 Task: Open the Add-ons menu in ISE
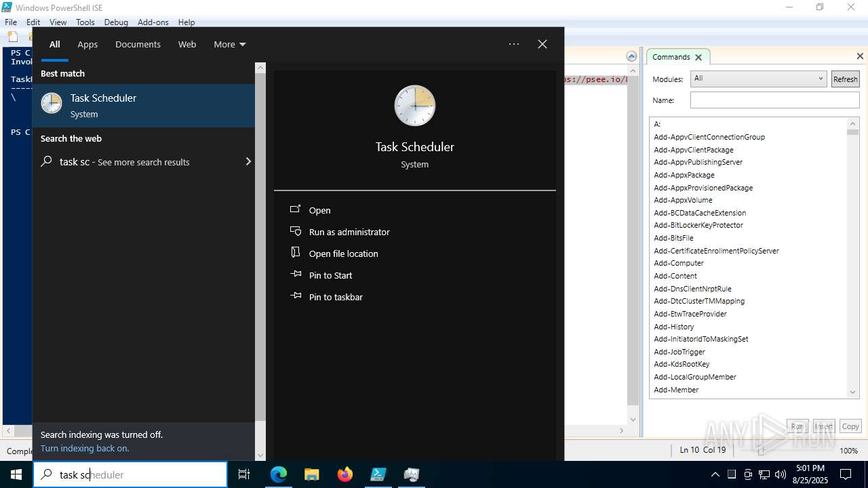(x=153, y=22)
